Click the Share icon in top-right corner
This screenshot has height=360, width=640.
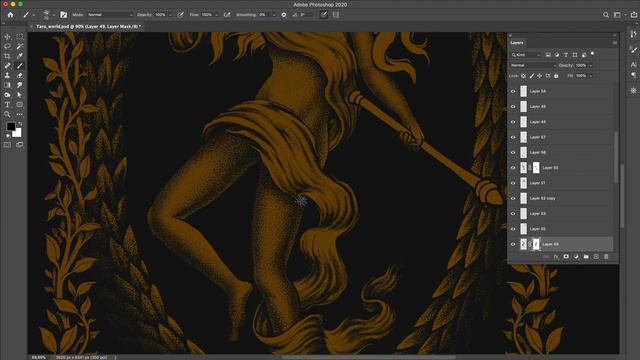pyautogui.click(x=633, y=15)
